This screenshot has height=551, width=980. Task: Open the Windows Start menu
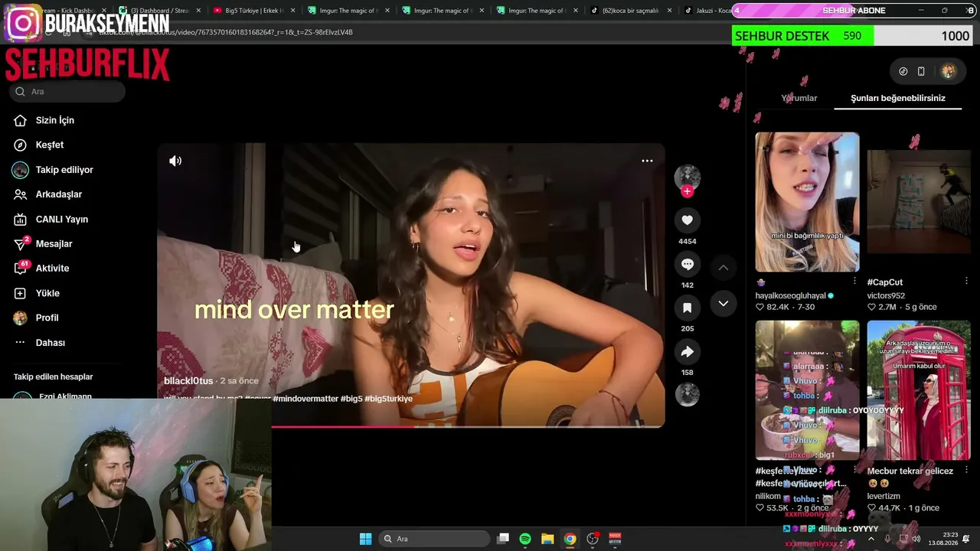tap(365, 539)
